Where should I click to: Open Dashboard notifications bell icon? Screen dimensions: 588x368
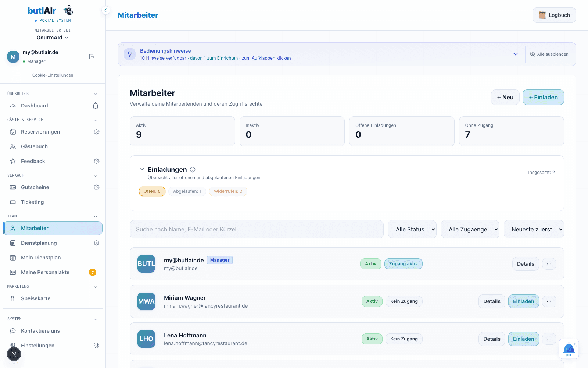click(x=96, y=106)
